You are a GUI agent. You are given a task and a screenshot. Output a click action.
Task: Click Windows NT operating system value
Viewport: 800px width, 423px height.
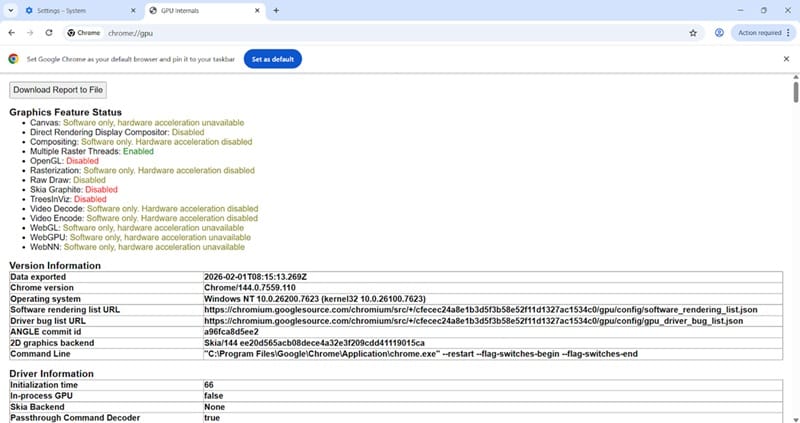[315, 299]
